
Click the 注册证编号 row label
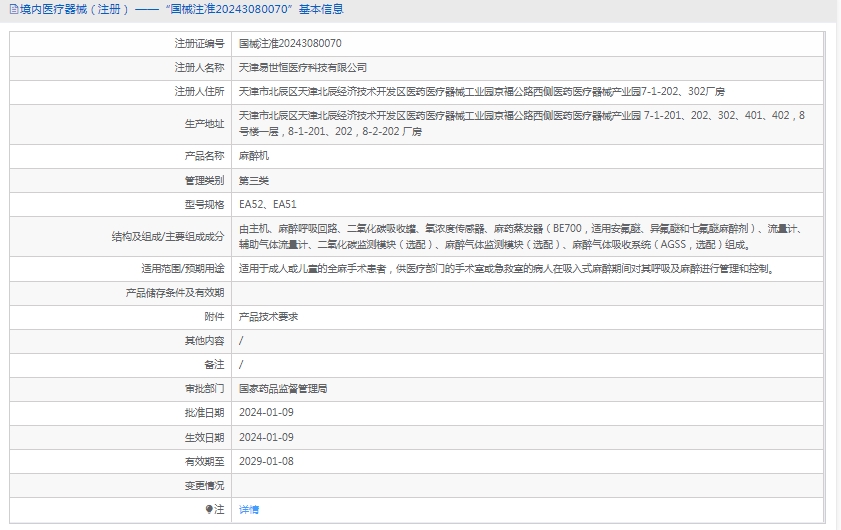[x=199, y=44]
